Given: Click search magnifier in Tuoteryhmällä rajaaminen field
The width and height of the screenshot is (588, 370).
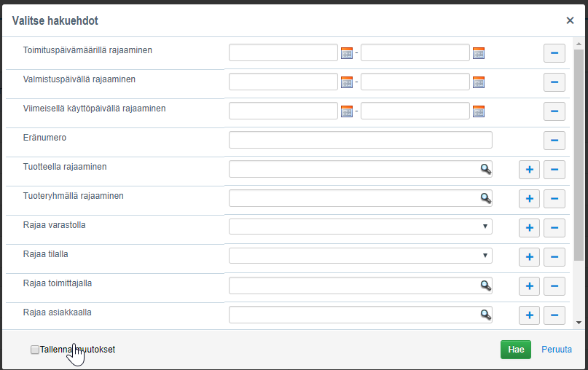Looking at the screenshot, I should pyautogui.click(x=485, y=198).
